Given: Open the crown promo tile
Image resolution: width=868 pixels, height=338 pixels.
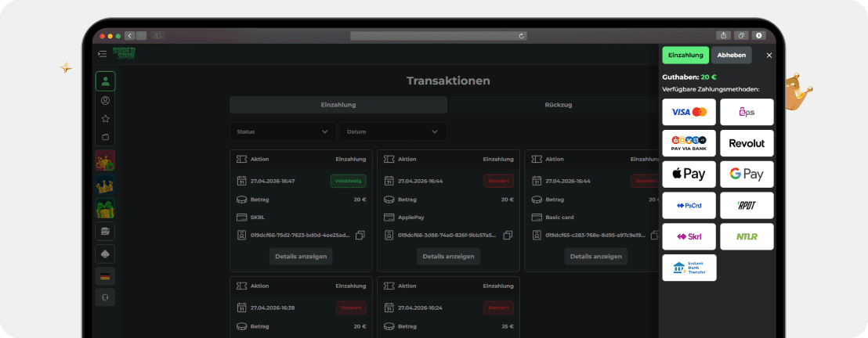Looking at the screenshot, I should (x=105, y=184).
